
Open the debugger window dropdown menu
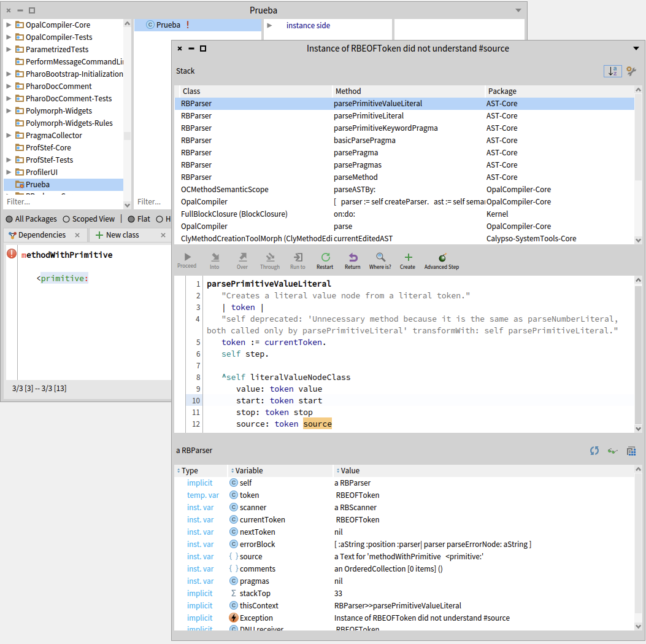coord(637,48)
